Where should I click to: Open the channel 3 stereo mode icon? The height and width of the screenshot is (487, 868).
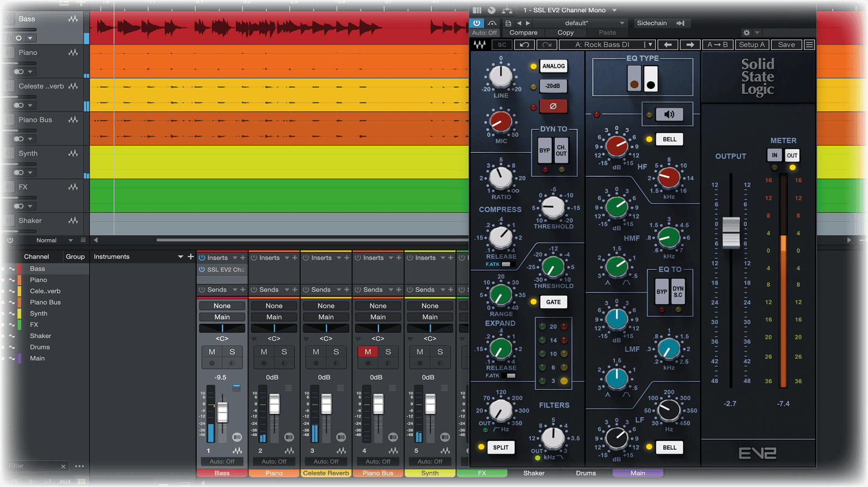tap(341, 437)
